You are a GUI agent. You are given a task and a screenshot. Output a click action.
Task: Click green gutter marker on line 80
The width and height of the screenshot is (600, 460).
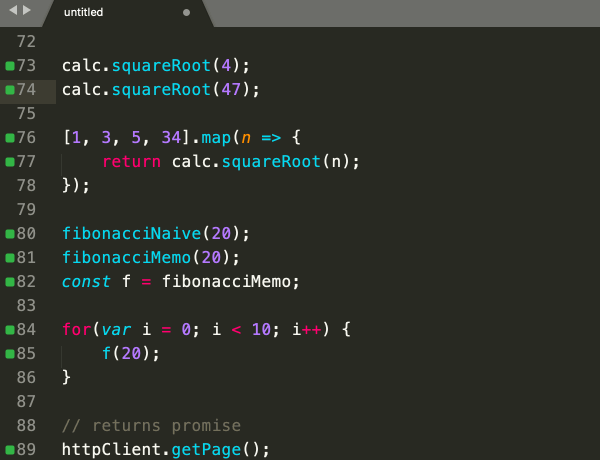10,234
